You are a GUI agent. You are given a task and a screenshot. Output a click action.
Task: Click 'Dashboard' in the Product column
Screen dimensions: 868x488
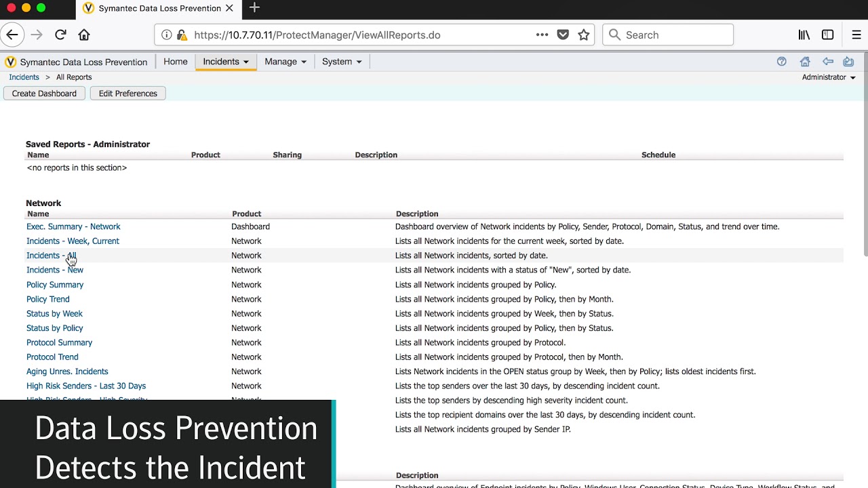[x=251, y=226]
